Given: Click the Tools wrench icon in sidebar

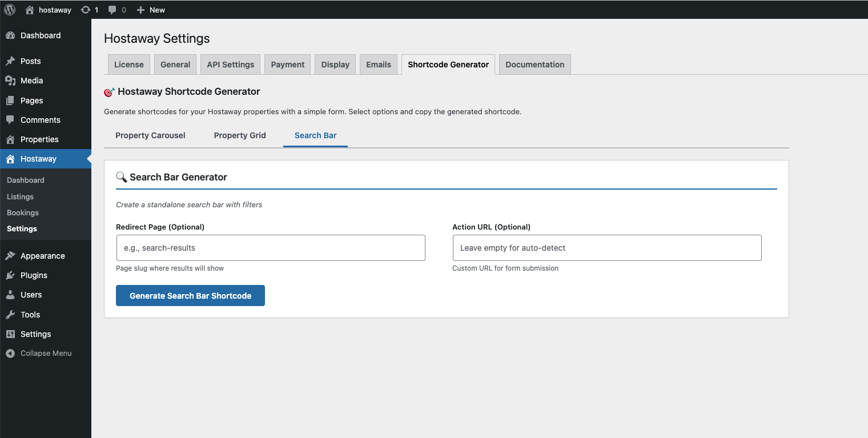Looking at the screenshot, I should [x=11, y=315].
